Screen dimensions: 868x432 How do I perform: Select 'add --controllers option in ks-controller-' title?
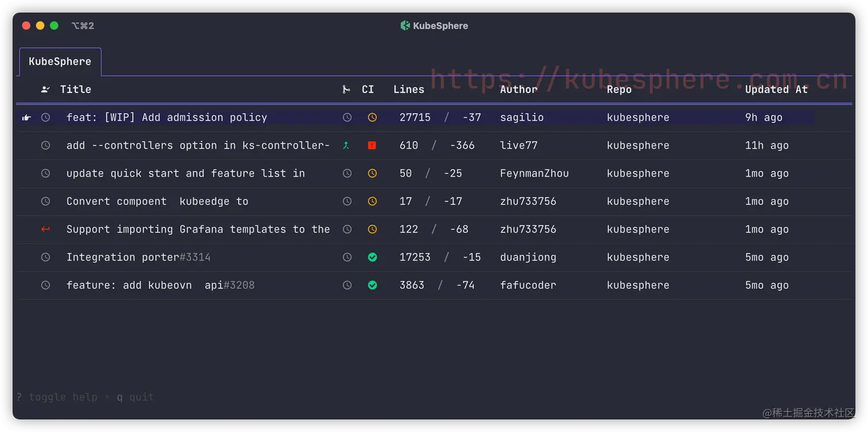198,145
